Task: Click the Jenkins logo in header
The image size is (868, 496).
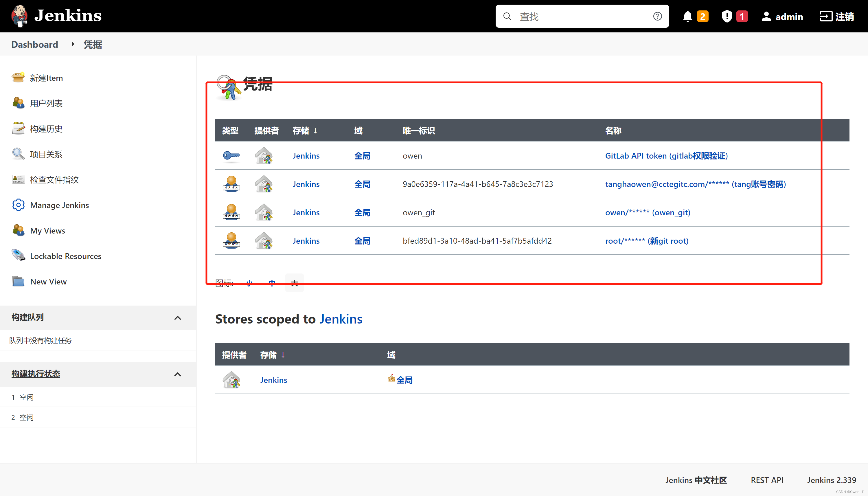Action: point(19,16)
